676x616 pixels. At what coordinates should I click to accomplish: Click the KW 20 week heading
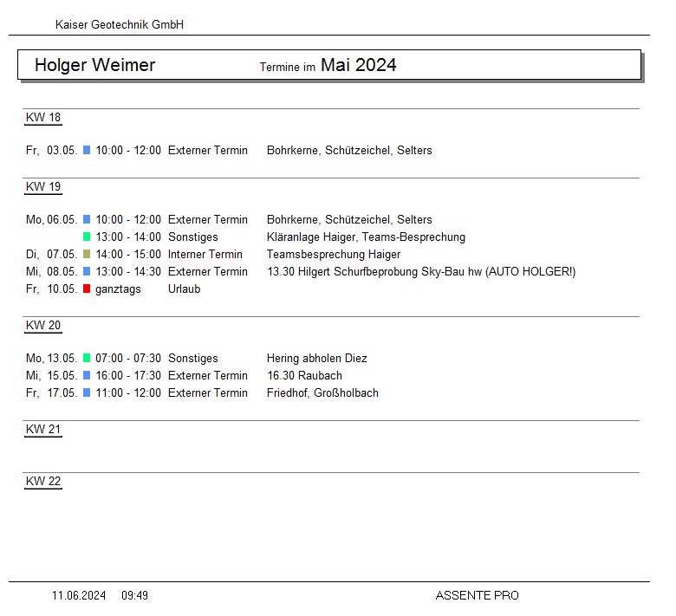43,326
